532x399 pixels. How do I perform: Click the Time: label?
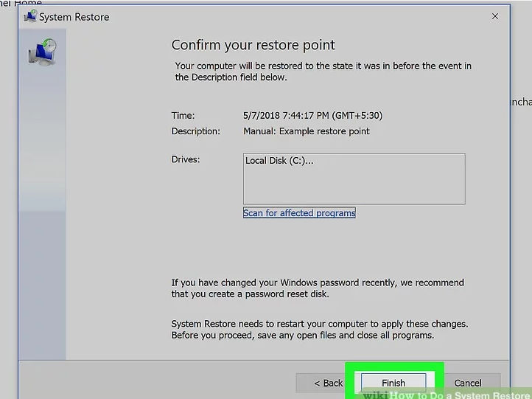[183, 116]
